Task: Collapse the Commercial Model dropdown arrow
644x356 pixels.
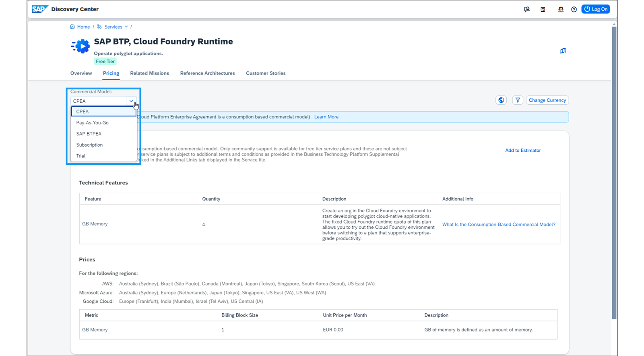Action: click(131, 101)
